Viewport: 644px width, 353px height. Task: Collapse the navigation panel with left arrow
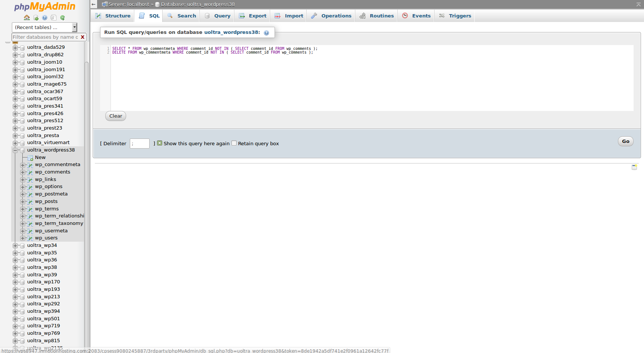[94, 4]
